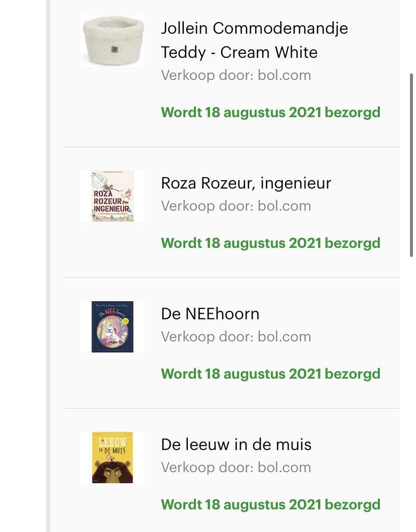Open the De NEEhoorn book cover thumbnail

113,327
